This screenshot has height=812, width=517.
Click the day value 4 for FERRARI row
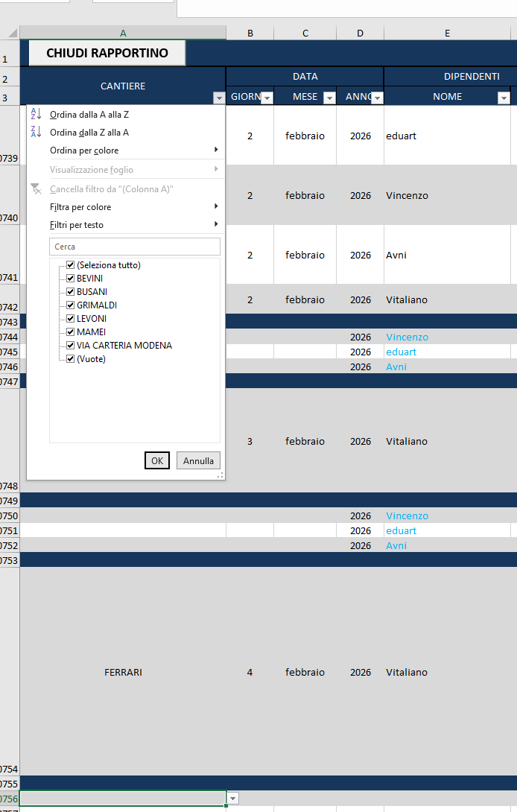click(x=250, y=672)
